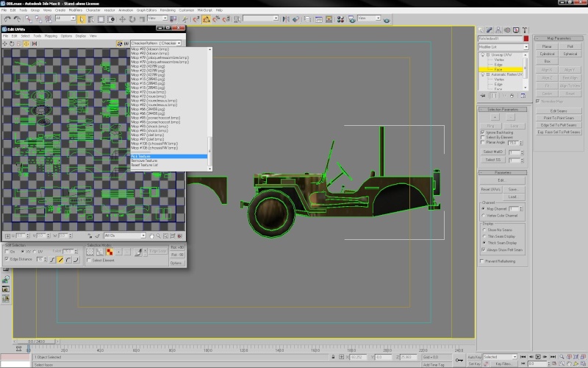Enable the Soft Selection On checkbox

[7, 252]
